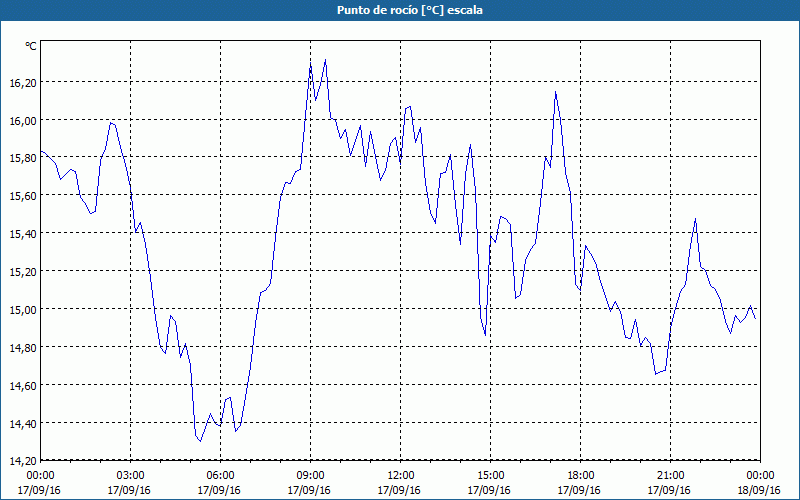Click the "Punto de rocío [°C] escala" title
The width and height of the screenshot is (800, 500).
coord(410,10)
